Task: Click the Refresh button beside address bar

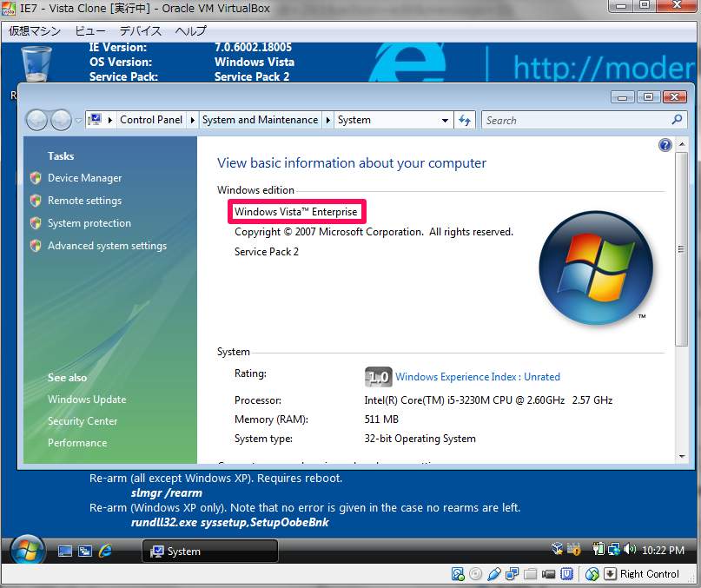Action: 465,121
